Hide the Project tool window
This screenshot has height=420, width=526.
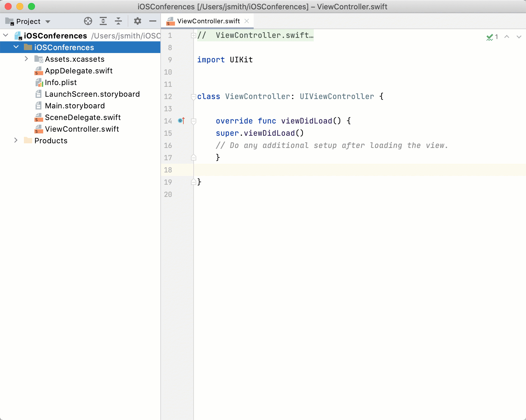pos(152,21)
